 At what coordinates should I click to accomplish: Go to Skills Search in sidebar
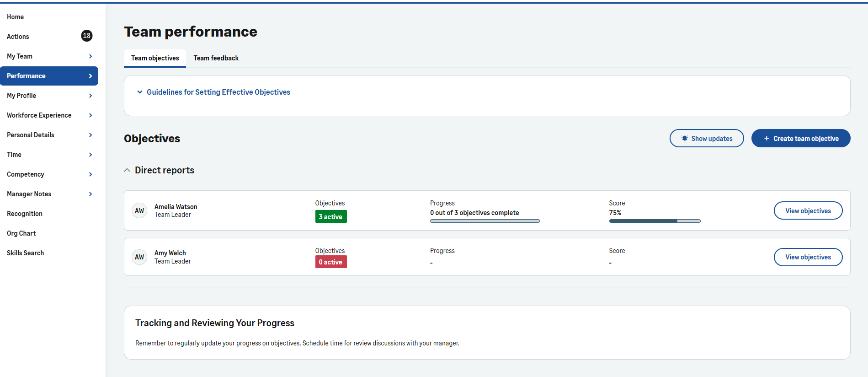[26, 253]
